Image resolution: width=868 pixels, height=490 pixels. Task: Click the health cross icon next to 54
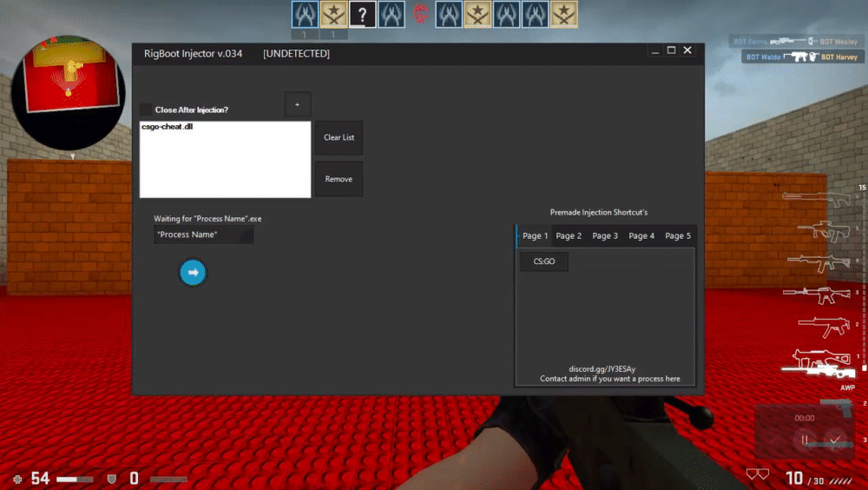point(17,479)
